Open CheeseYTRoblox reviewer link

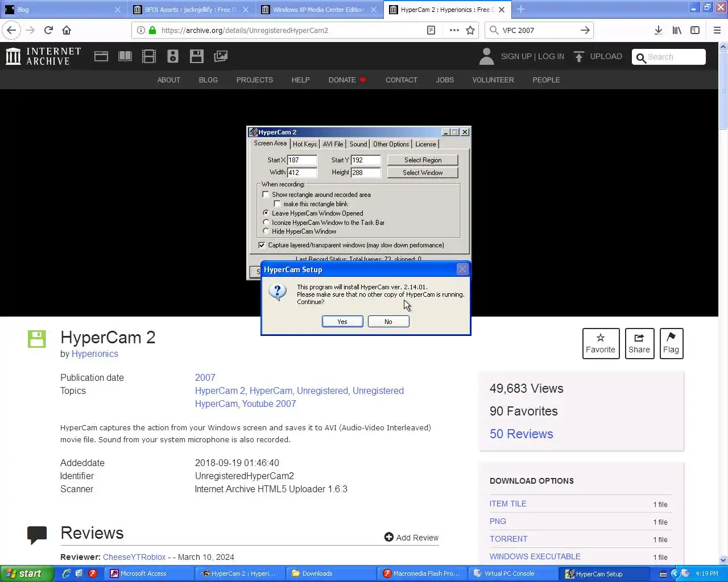134,557
